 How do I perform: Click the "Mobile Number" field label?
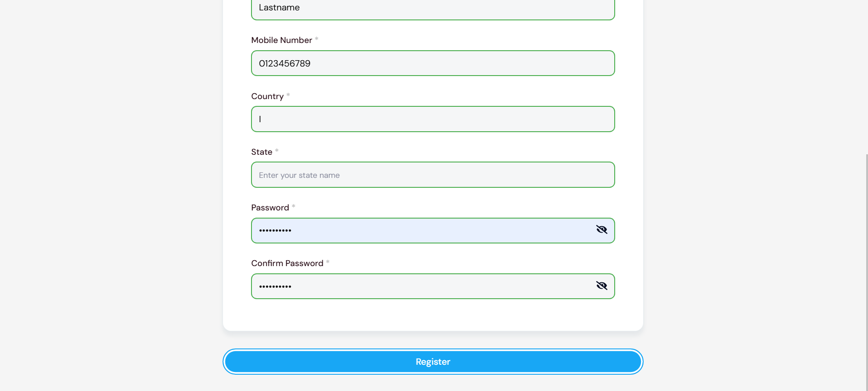coord(281,40)
